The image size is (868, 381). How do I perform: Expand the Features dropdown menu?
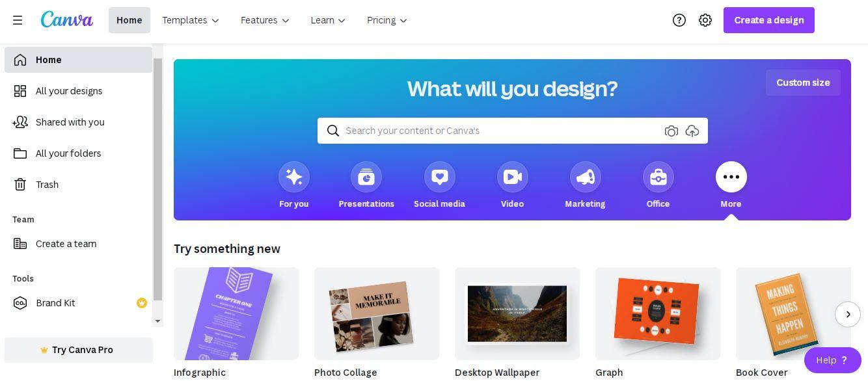[265, 20]
